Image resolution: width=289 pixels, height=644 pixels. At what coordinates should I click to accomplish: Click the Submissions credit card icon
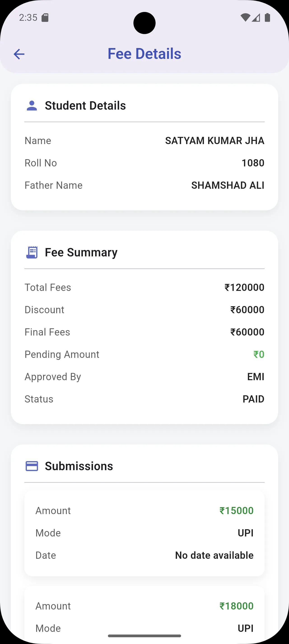32,466
